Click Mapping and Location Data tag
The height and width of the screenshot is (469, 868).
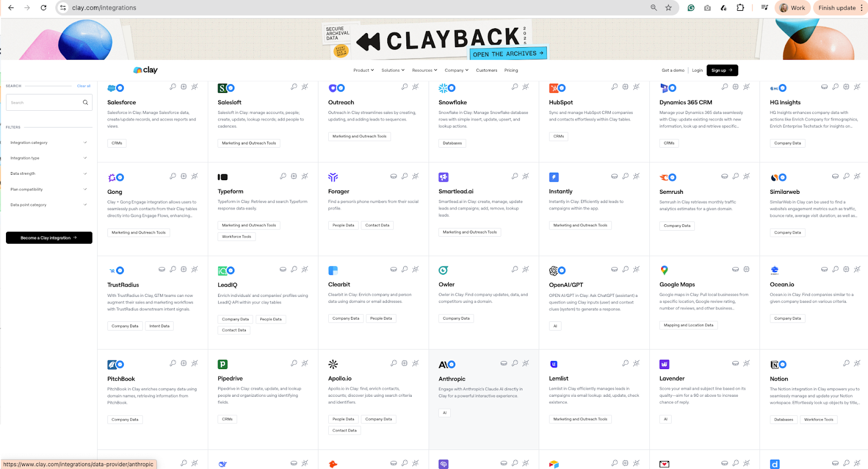tap(688, 325)
